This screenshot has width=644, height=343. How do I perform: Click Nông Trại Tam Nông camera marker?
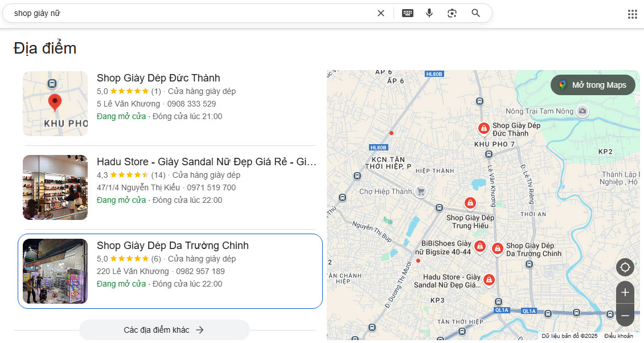582,111
